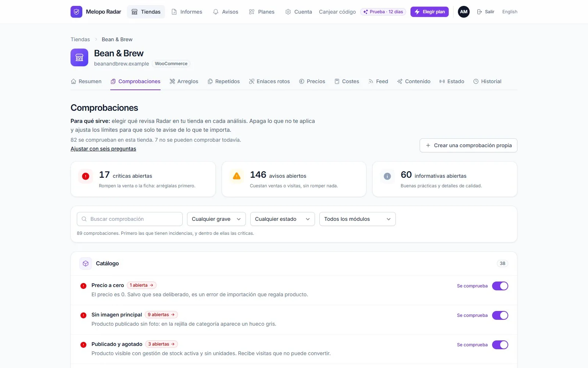Image resolution: width=588 pixels, height=368 pixels.
Task: Click the logout icon beside Salir
Action: (x=480, y=12)
